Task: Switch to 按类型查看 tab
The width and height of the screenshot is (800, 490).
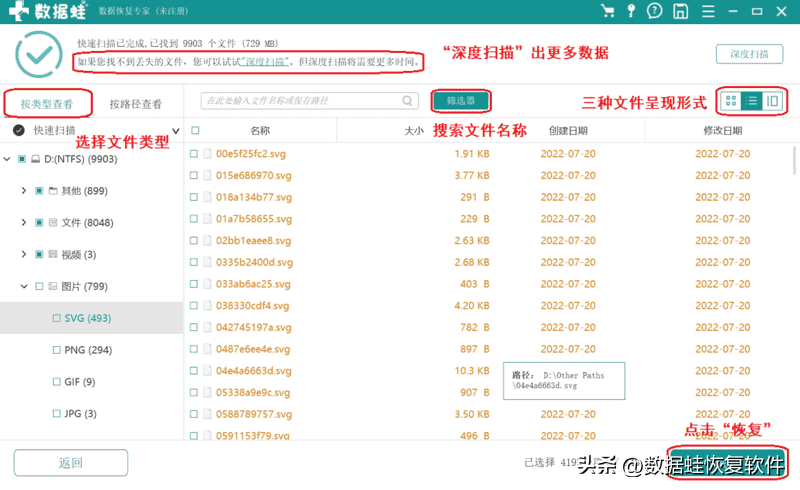Action: (x=47, y=104)
